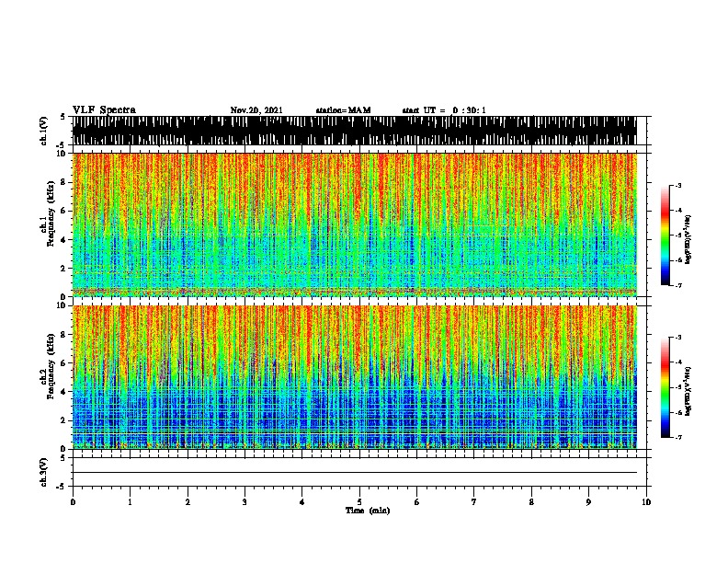Click time axis tick label "6"

417,502
